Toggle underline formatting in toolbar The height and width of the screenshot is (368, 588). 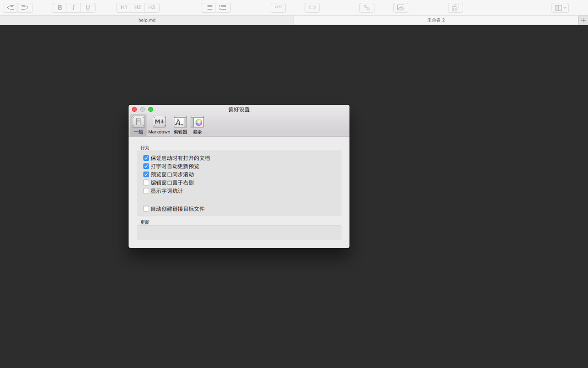88,7
